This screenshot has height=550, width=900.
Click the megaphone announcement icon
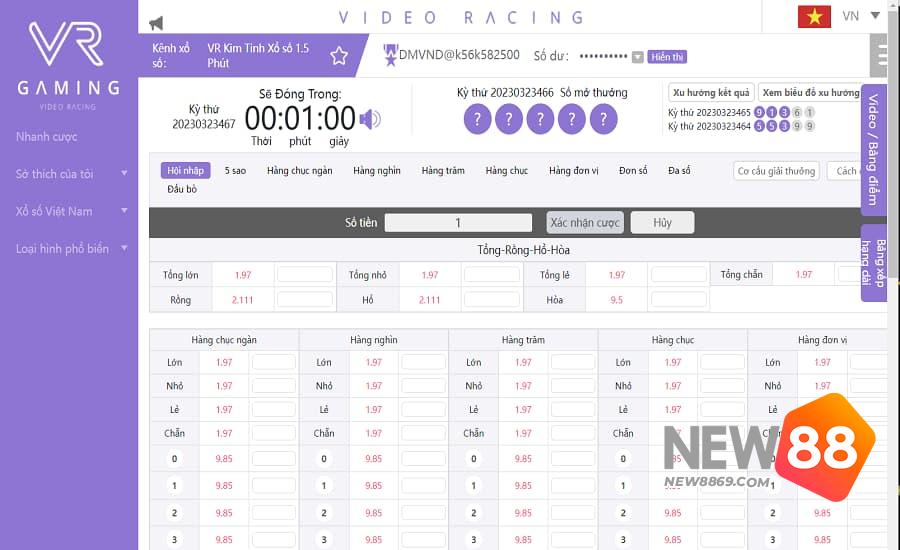pos(156,23)
